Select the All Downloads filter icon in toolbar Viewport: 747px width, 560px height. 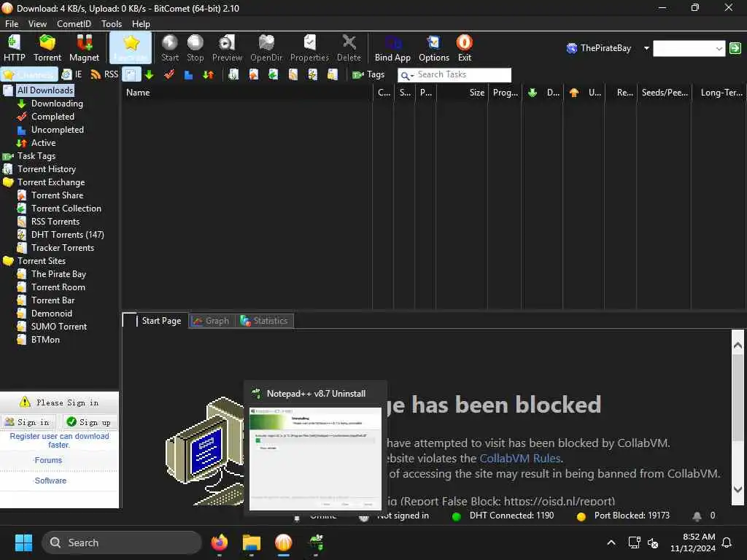[131, 74]
